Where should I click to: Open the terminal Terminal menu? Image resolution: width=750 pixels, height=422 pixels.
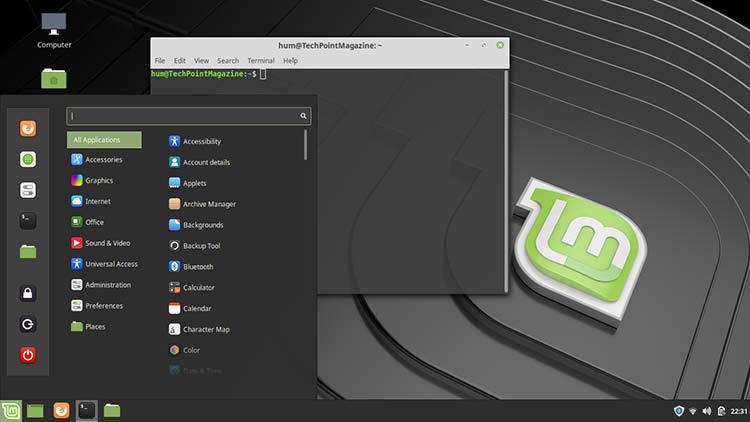coord(261,61)
